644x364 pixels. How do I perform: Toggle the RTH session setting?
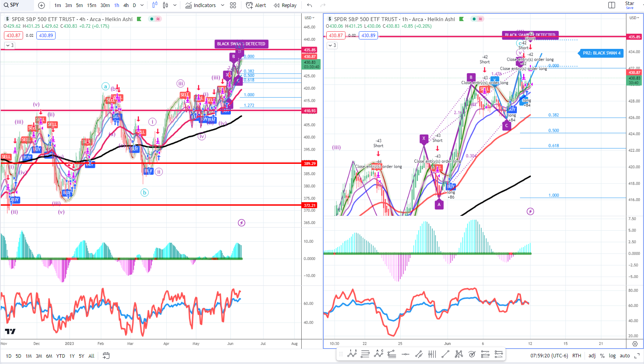pyautogui.click(x=576, y=356)
